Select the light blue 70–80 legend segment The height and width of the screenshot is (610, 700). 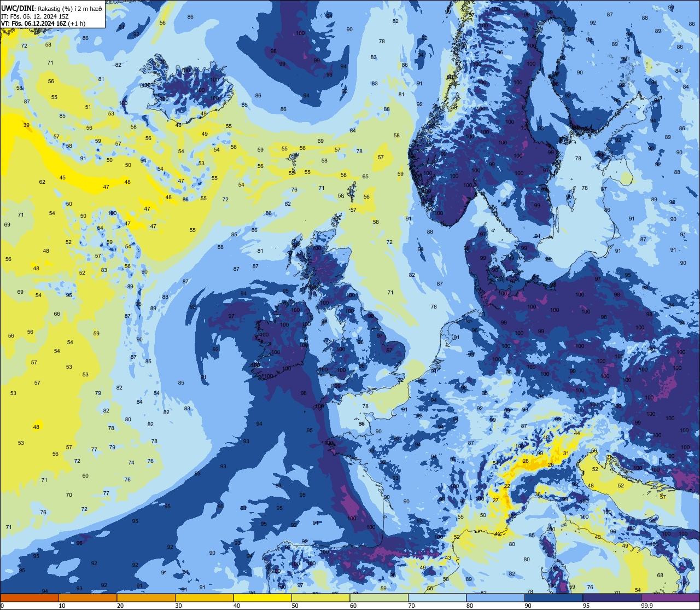point(437,598)
